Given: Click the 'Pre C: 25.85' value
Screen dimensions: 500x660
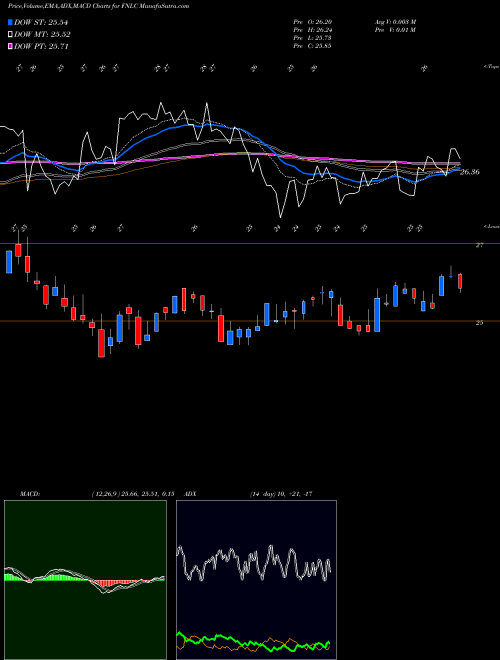Looking at the screenshot, I should tap(312, 46).
